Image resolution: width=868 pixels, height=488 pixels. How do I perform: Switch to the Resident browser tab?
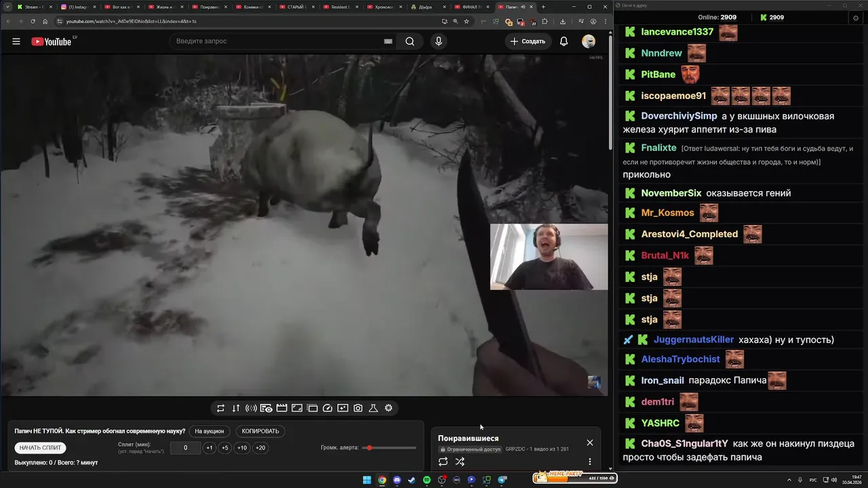(x=339, y=7)
